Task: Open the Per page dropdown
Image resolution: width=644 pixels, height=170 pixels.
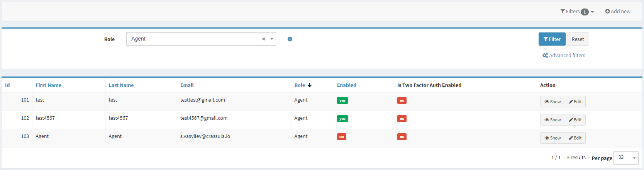Action: (x=625, y=158)
